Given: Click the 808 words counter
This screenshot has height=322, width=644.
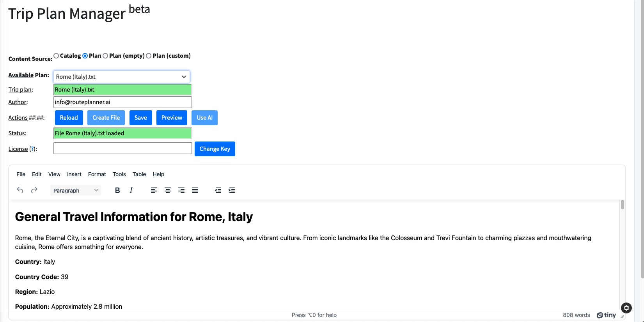Looking at the screenshot, I should (x=577, y=315).
